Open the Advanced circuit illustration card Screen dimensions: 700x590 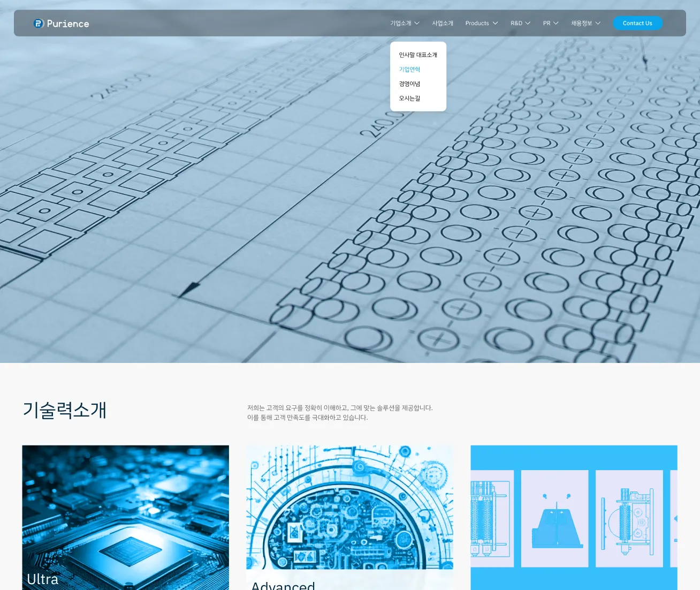tap(349, 518)
